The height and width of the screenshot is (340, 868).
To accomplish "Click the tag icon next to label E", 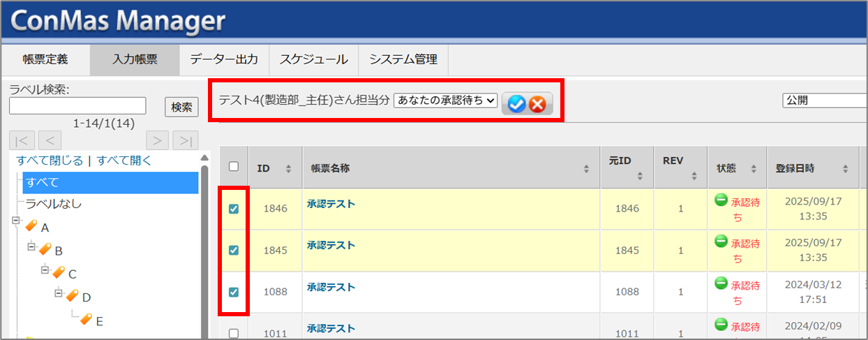I will (87, 319).
